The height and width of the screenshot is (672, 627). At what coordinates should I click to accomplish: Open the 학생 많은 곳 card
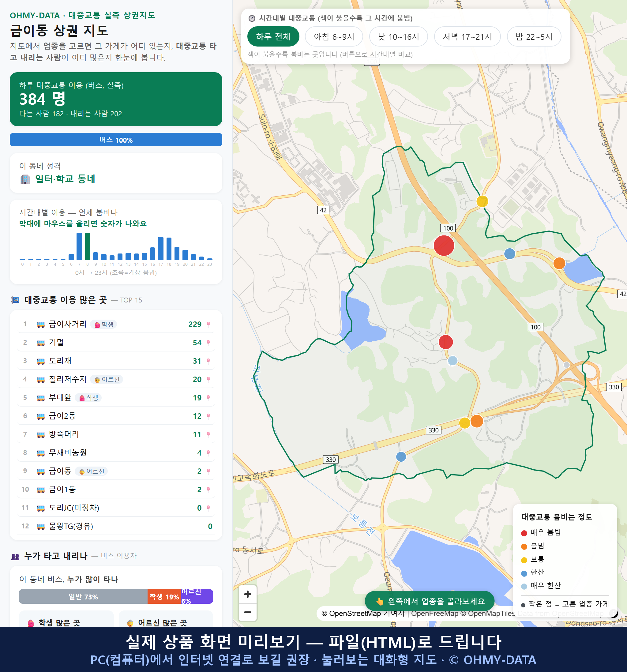(x=66, y=619)
